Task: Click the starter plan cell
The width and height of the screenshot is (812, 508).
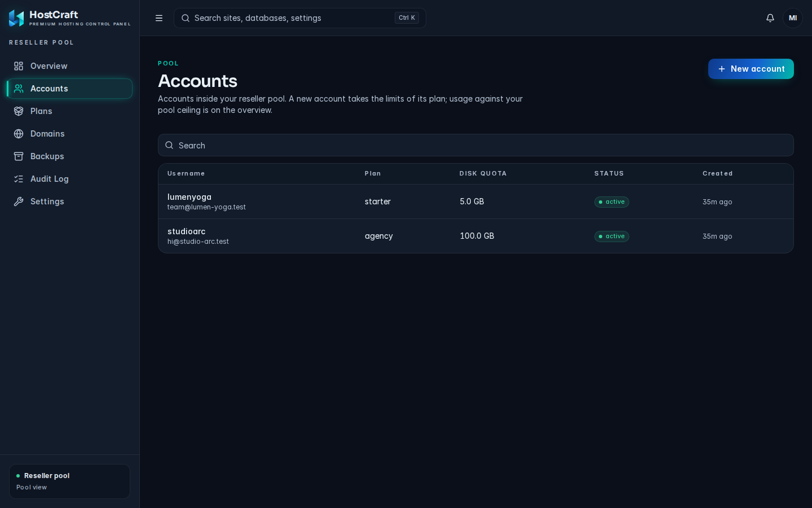Action: (378, 202)
